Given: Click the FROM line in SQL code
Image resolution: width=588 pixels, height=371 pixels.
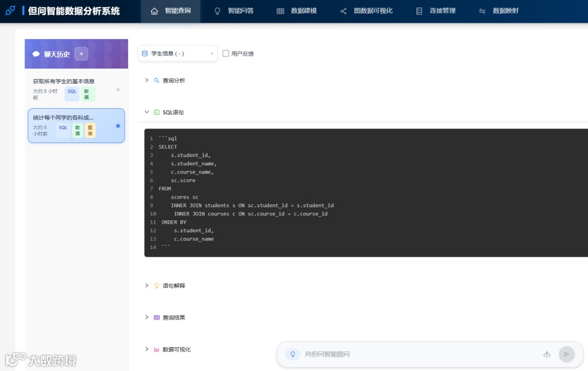Looking at the screenshot, I should 164,189.
